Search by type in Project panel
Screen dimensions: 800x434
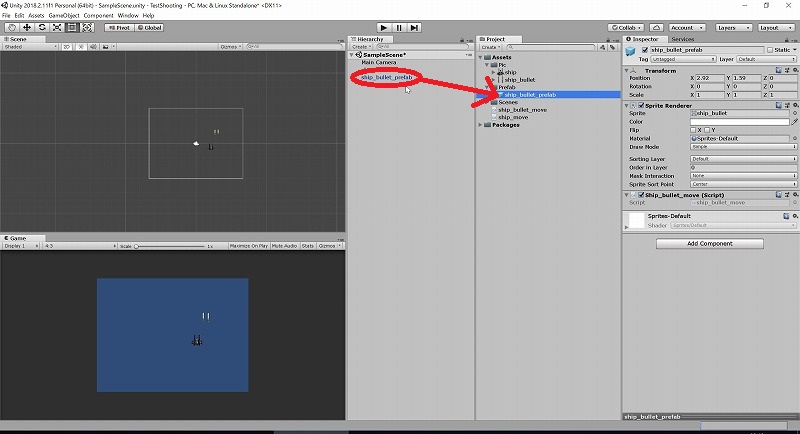point(603,47)
